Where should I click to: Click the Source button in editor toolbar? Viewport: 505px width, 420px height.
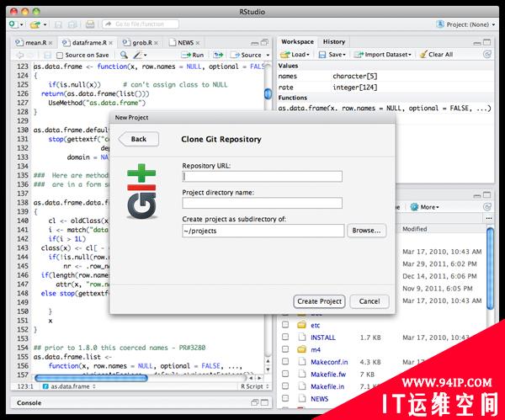(247, 55)
